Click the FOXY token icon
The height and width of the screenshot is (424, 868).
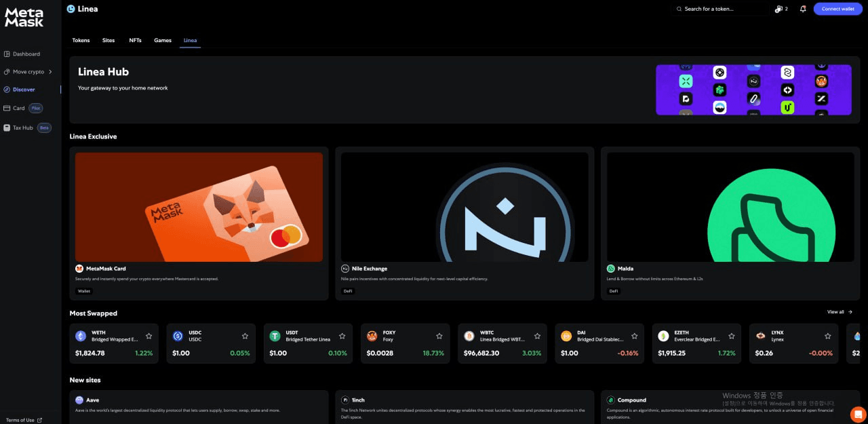[x=372, y=336]
